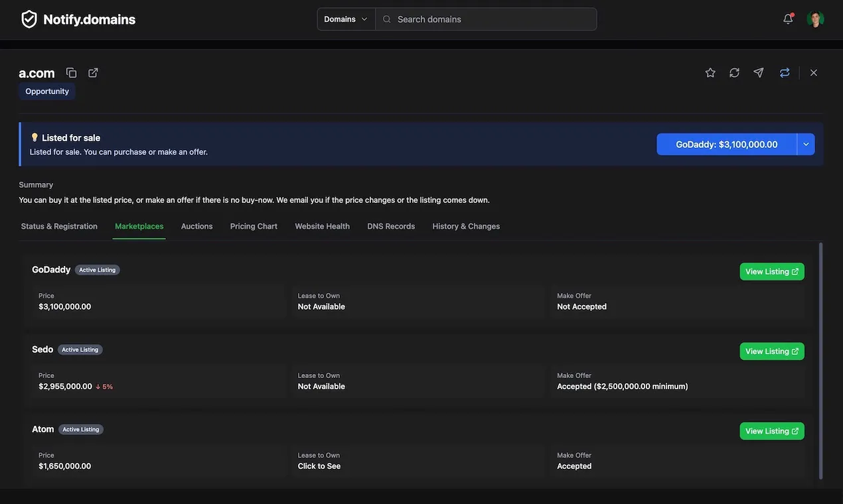Open a.com in external link icon
Viewport: 843px width, 504px height.
[93, 73]
